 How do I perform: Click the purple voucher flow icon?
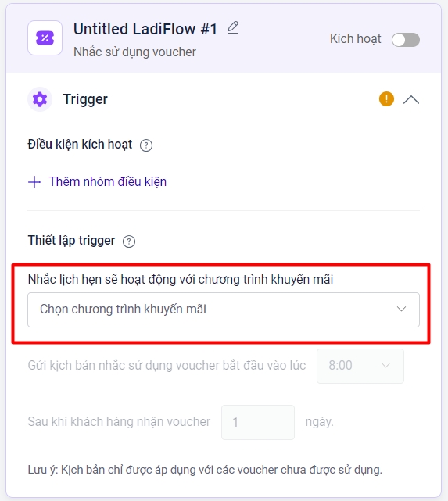click(x=45, y=38)
